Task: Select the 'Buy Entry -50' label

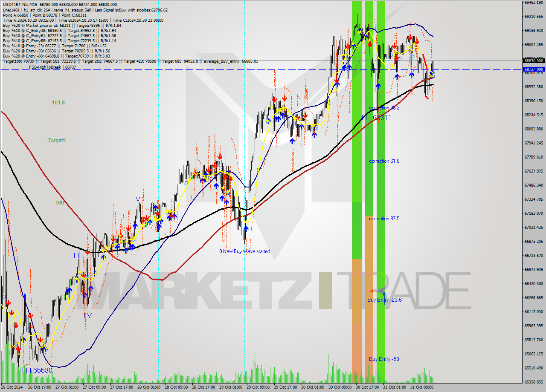Action: click(x=384, y=359)
